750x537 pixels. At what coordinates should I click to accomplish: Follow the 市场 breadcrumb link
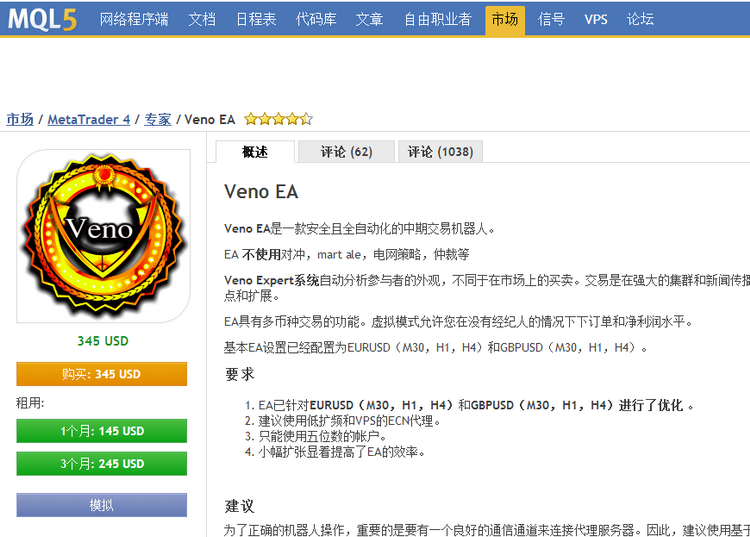coord(20,119)
